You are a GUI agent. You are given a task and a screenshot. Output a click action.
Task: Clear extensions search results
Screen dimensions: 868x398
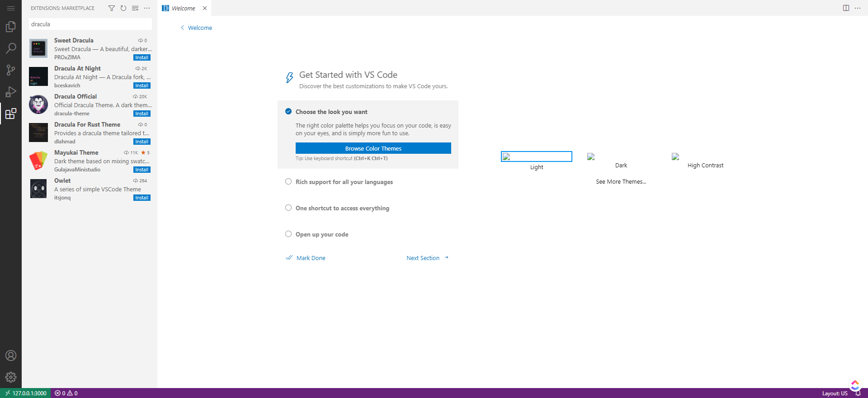point(135,8)
